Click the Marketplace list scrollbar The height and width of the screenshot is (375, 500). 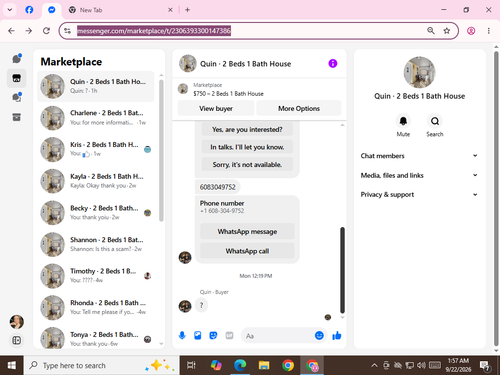(161, 150)
